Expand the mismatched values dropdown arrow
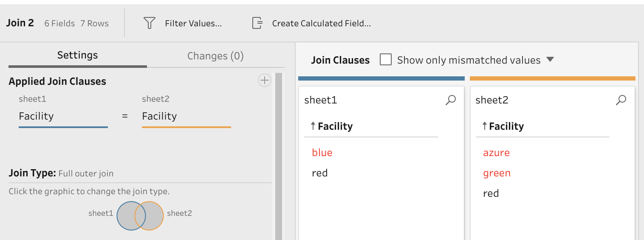This screenshot has width=644, height=240. [x=550, y=60]
